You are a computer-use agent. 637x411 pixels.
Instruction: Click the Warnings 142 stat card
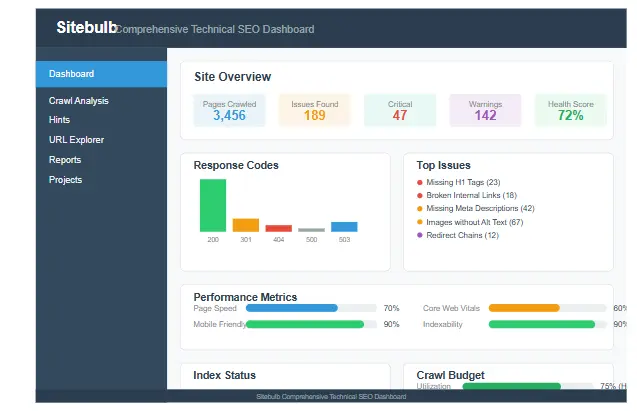(485, 110)
